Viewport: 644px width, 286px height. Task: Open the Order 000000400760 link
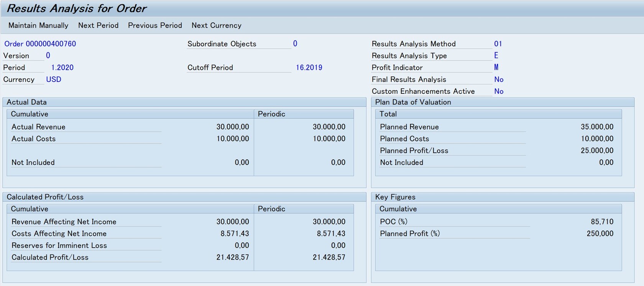[40, 44]
